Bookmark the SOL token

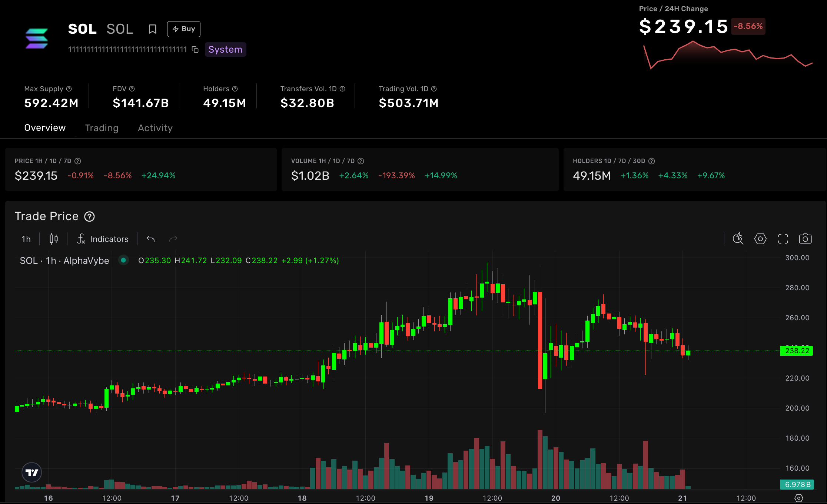click(152, 29)
